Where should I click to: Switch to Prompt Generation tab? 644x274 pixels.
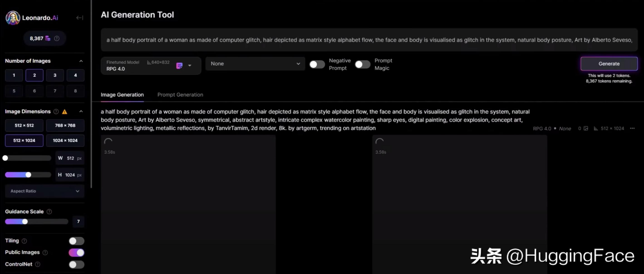pyautogui.click(x=180, y=95)
